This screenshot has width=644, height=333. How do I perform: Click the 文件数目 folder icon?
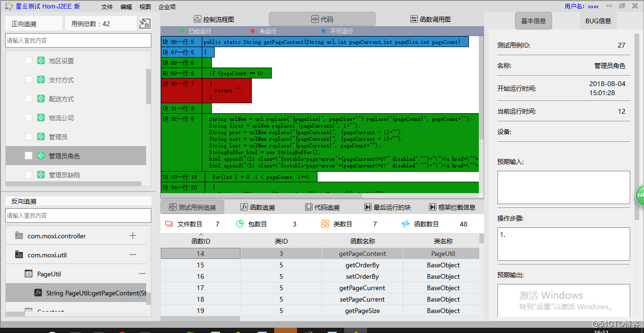point(168,224)
